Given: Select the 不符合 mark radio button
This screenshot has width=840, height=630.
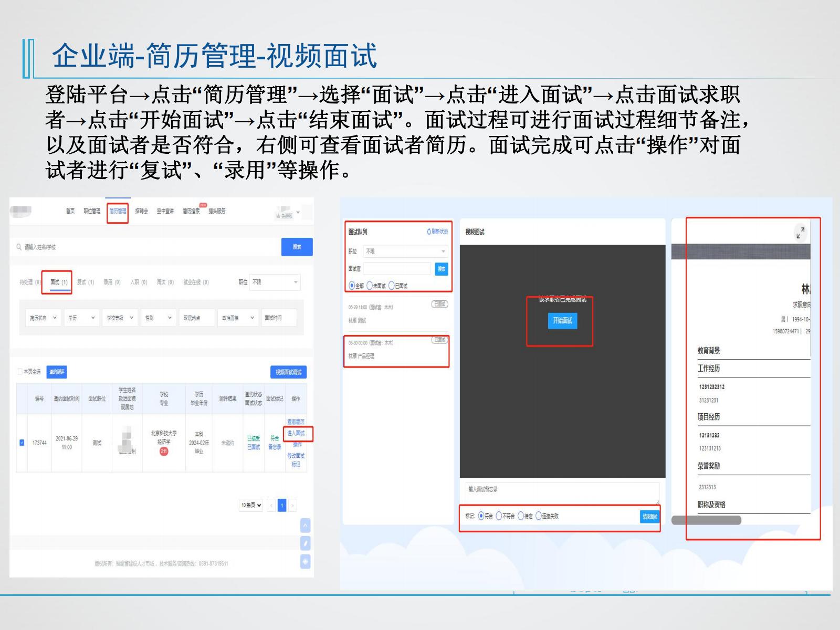Looking at the screenshot, I should tap(499, 516).
